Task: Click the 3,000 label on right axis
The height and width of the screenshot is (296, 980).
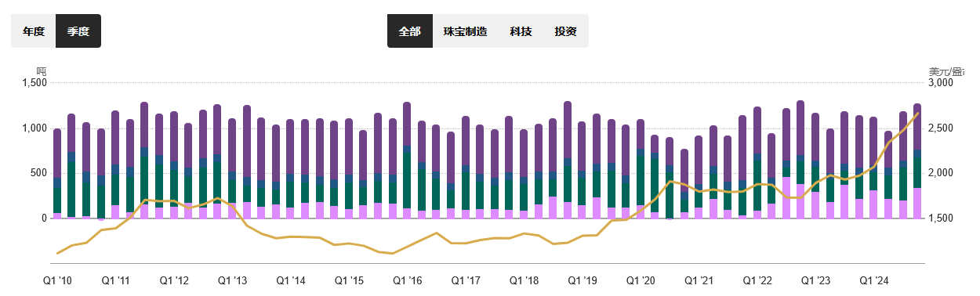Action: 940,83
